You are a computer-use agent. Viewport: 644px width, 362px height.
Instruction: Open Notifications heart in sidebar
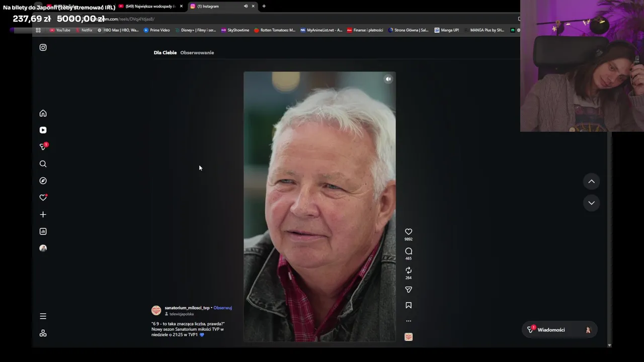point(43,198)
